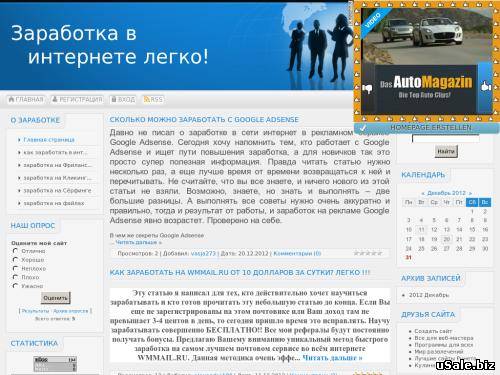Open the ВХОД login item
The width and height of the screenshot is (500, 375).
pyautogui.click(x=123, y=99)
